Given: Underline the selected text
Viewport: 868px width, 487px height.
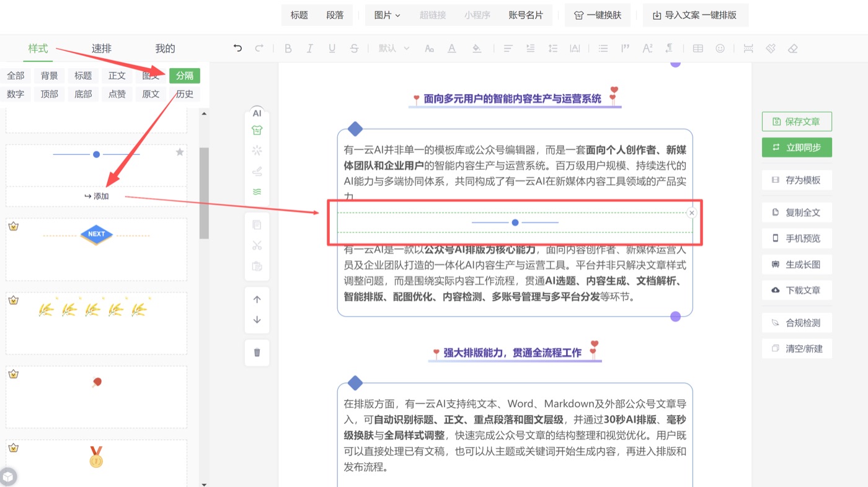Looking at the screenshot, I should click(332, 48).
